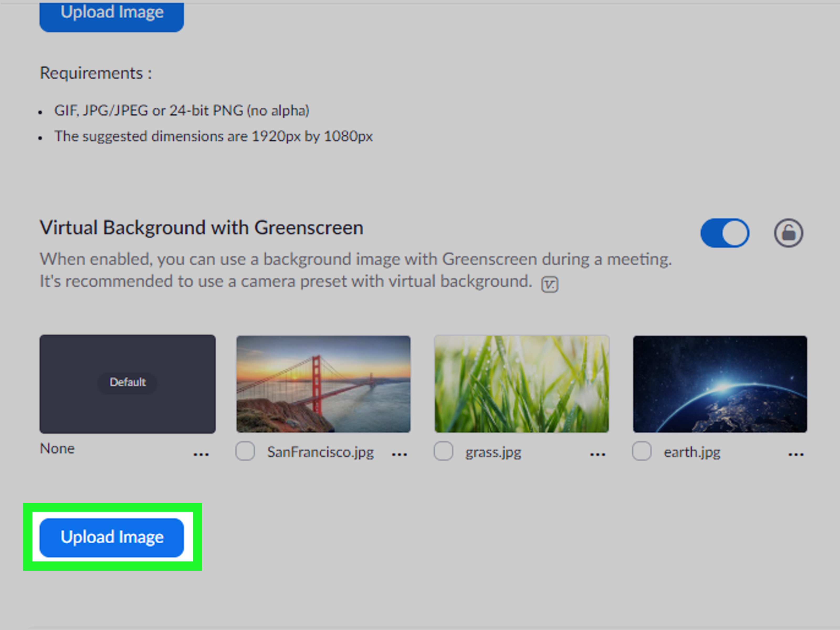Viewport: 840px width, 630px height.
Task: Select the Golden Gate Bridge thumbnail
Action: 323,384
